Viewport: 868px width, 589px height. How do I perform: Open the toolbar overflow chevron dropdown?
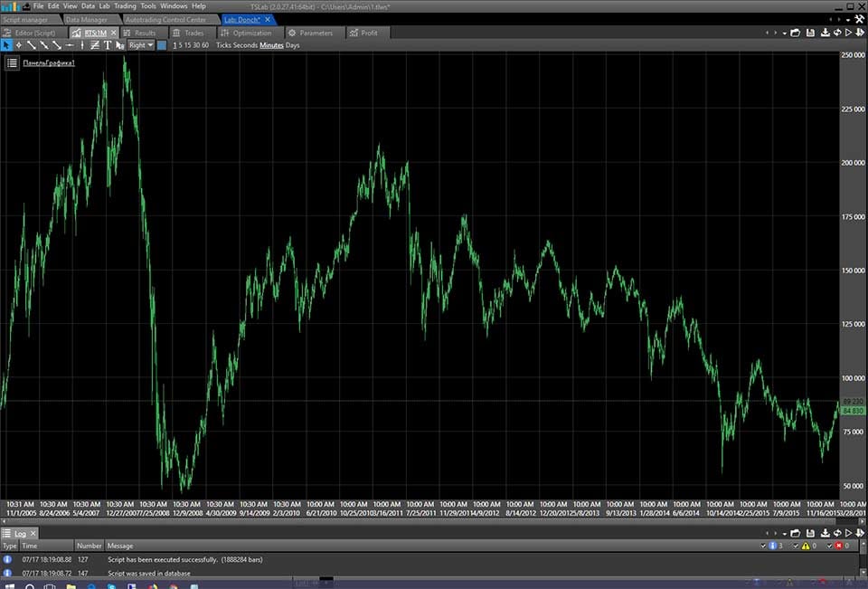(x=785, y=33)
